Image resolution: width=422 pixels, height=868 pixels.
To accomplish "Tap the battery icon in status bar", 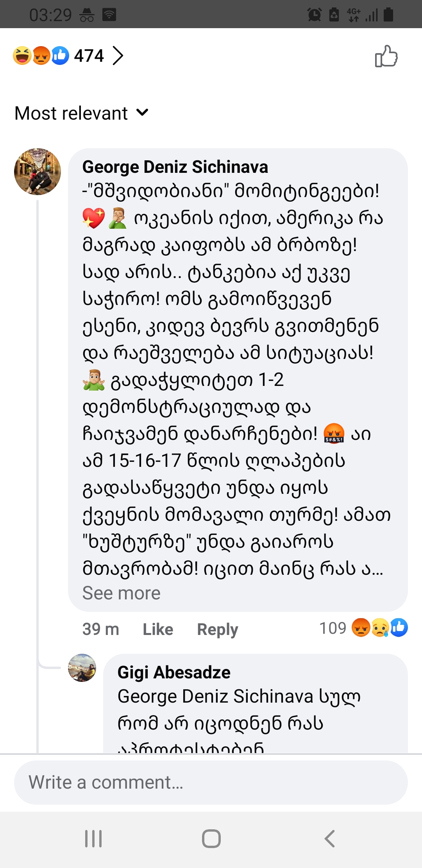I will 388,15.
